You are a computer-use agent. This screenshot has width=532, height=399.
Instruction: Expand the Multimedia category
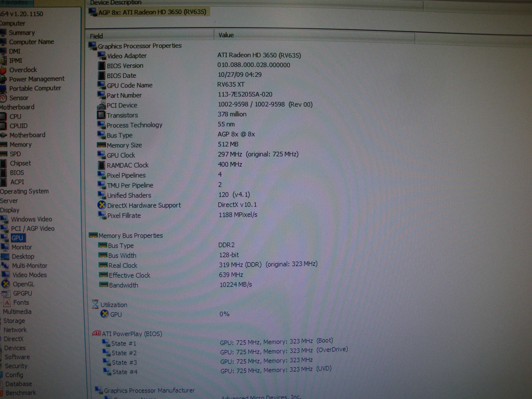point(17,311)
